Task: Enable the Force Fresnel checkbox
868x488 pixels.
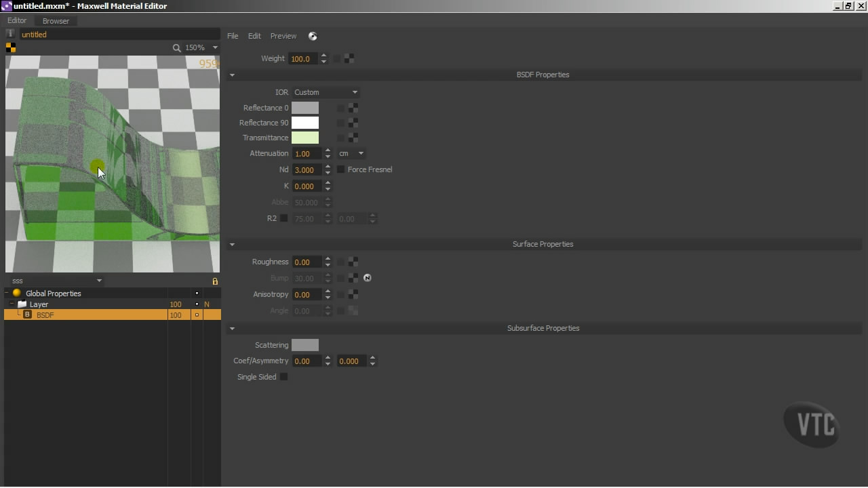Action: pos(341,169)
